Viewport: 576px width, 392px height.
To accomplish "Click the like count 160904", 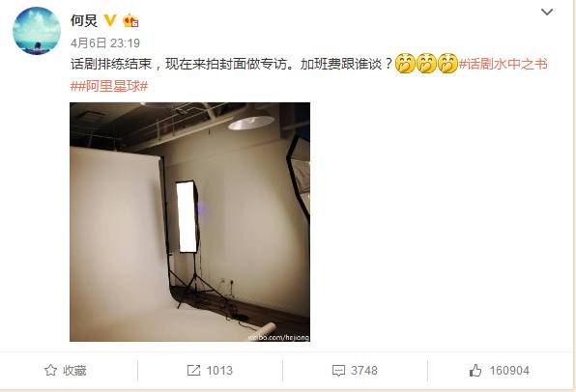I will pyautogui.click(x=509, y=371).
